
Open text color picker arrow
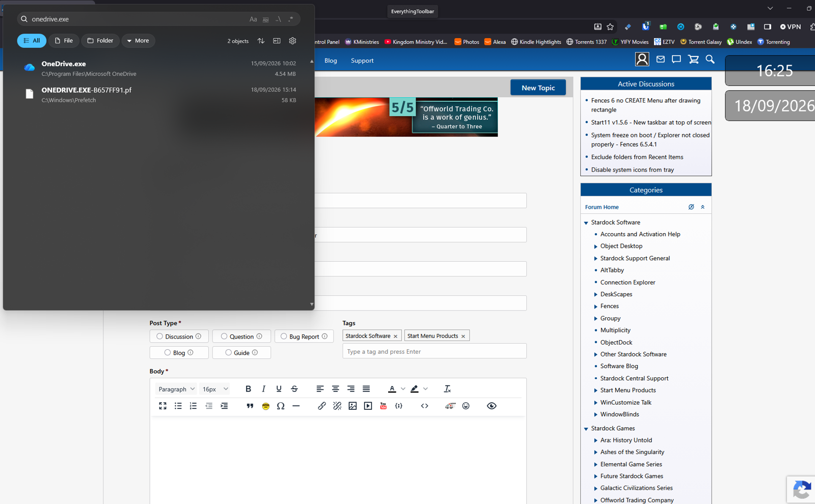pyautogui.click(x=403, y=389)
